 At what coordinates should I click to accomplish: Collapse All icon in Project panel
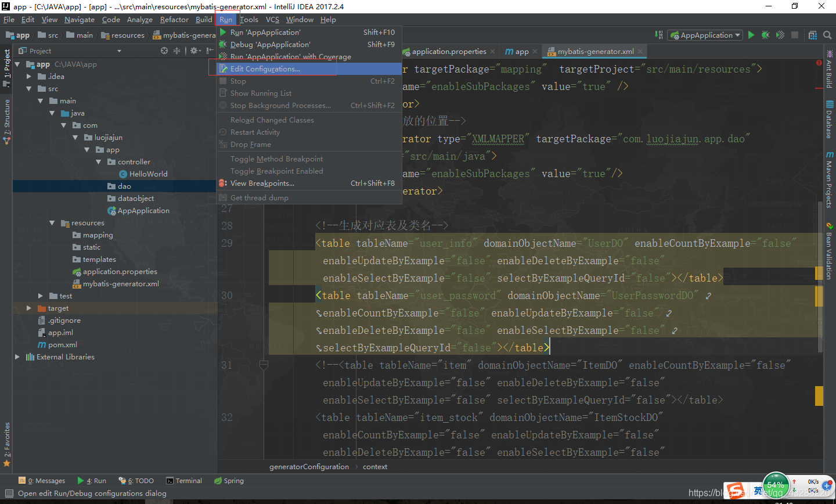click(x=176, y=51)
